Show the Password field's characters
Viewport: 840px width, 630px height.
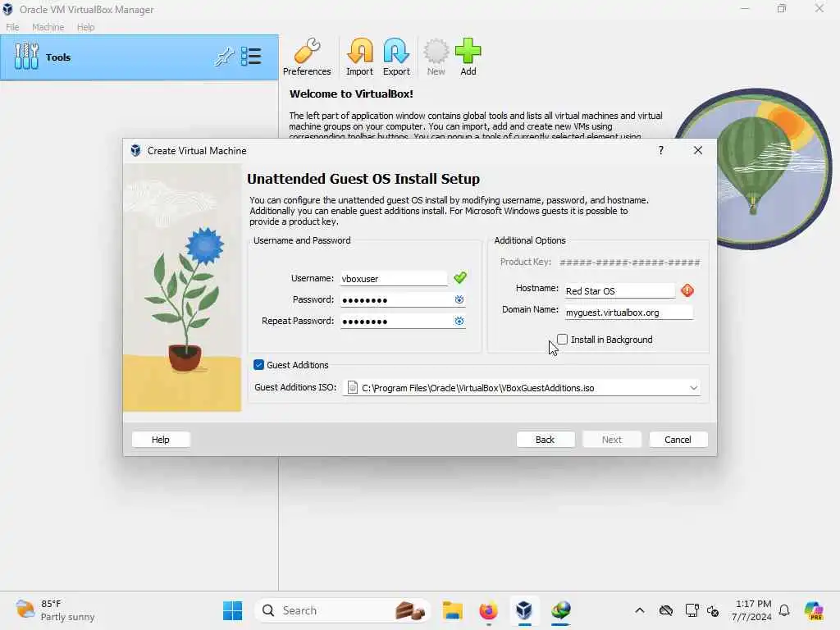pos(459,300)
